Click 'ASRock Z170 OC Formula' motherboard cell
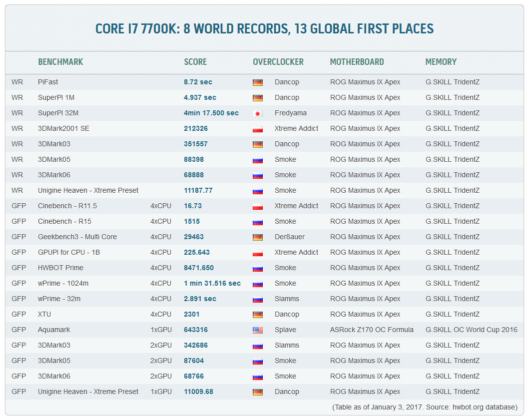 [372, 330]
